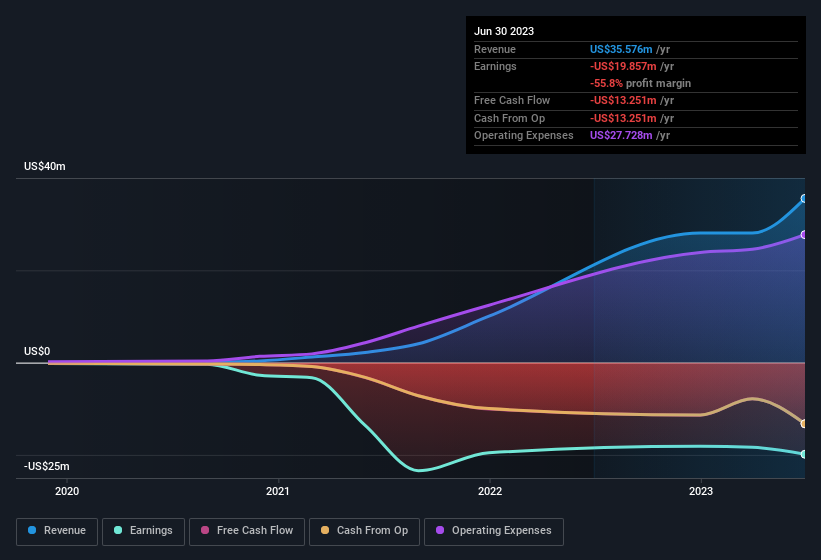This screenshot has width=821, height=560.
Task: Click the US$0 y-axis label
Action: pos(37,351)
